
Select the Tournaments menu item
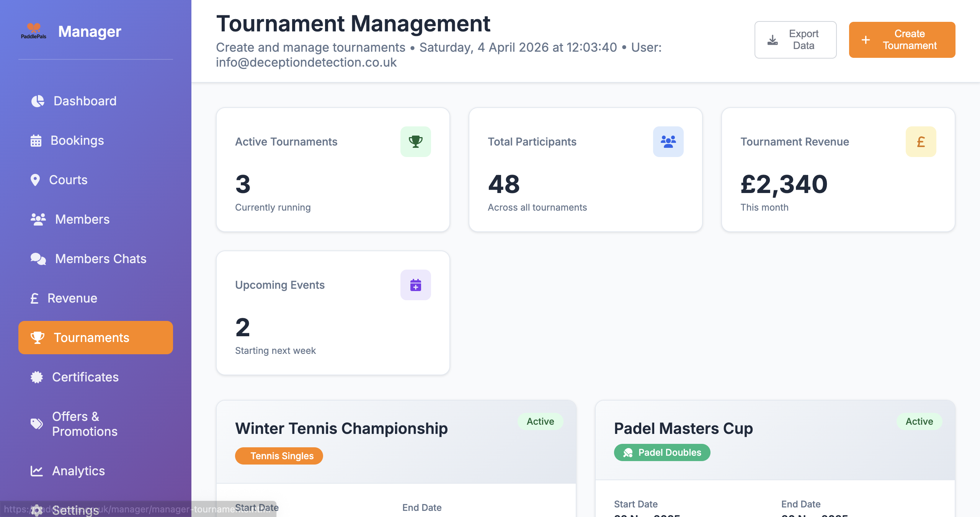96,338
